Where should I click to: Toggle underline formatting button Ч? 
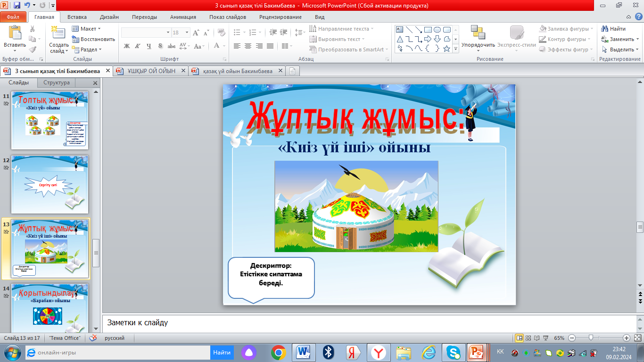[x=149, y=46]
